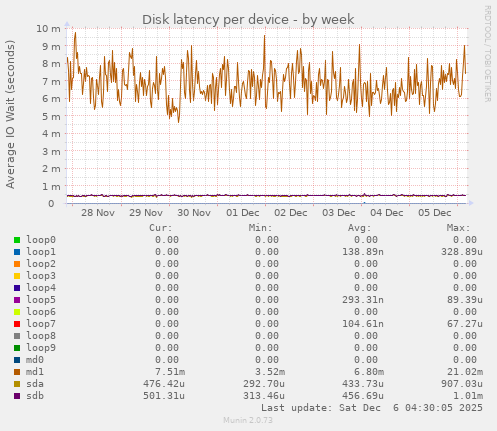This screenshot has height=431, width=497.
Task: Select the loop5 legend label
Action: (41, 300)
